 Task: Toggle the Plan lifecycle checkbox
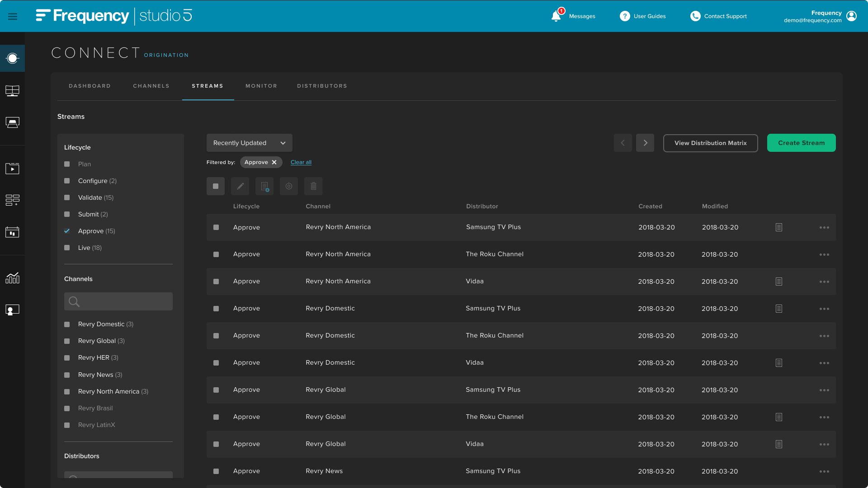(x=67, y=164)
